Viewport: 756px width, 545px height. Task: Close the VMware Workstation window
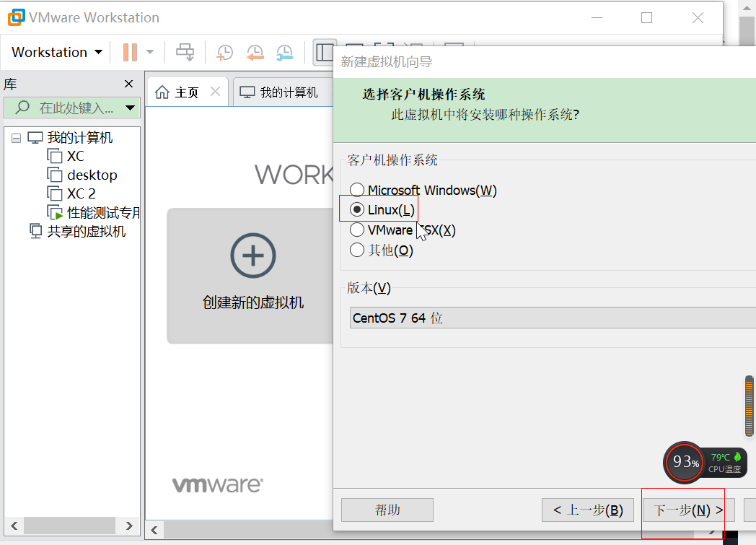698,18
